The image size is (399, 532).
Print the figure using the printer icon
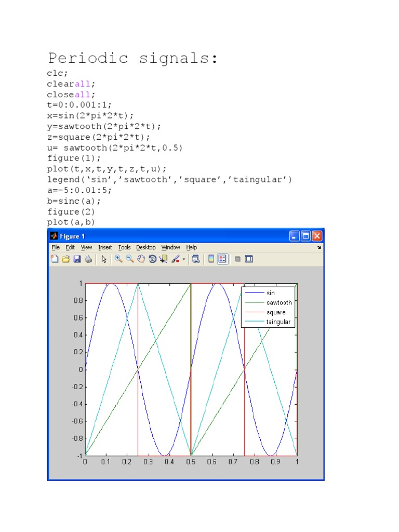coord(88,259)
